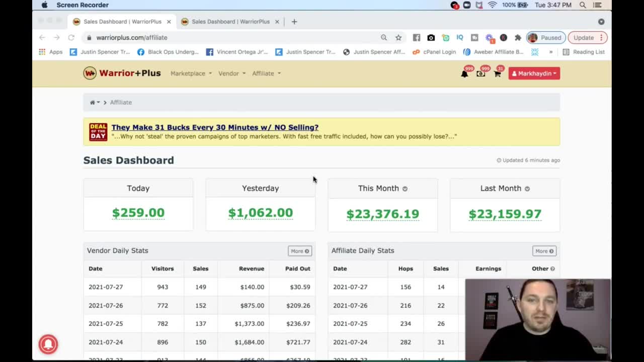This screenshot has width=644, height=362.
Task: Open a new browser tab
Action: pyautogui.click(x=294, y=22)
